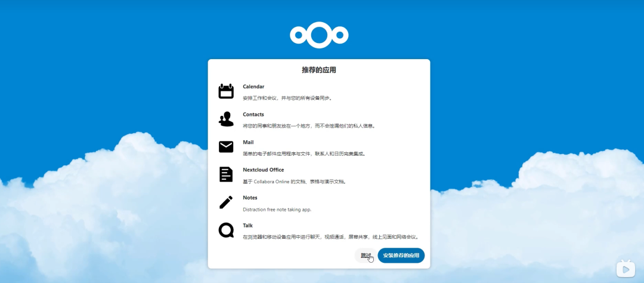Screen dimensions: 644x283
Task: Click the video player icon bottom right
Action: 626,269
